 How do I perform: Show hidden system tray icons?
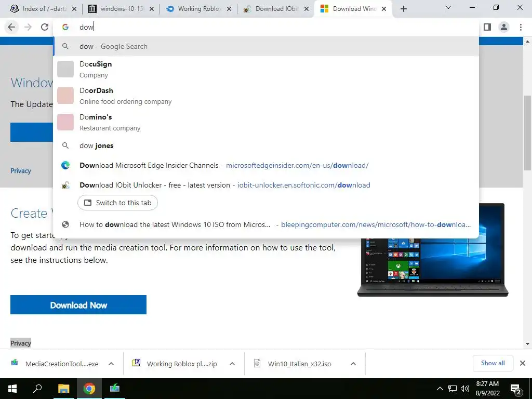point(440,389)
